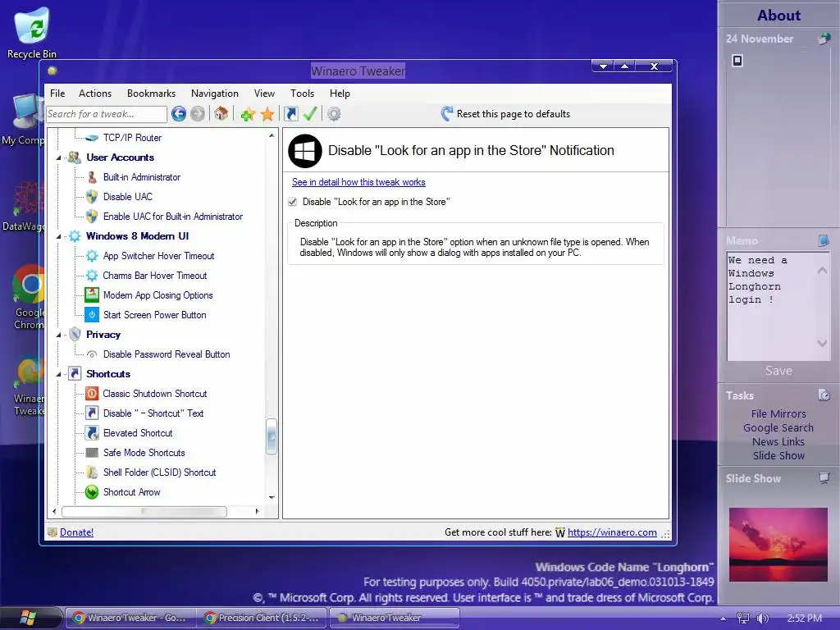Click the green checkmark toolbar icon
Viewport: 840px width, 630px height.
(310, 113)
